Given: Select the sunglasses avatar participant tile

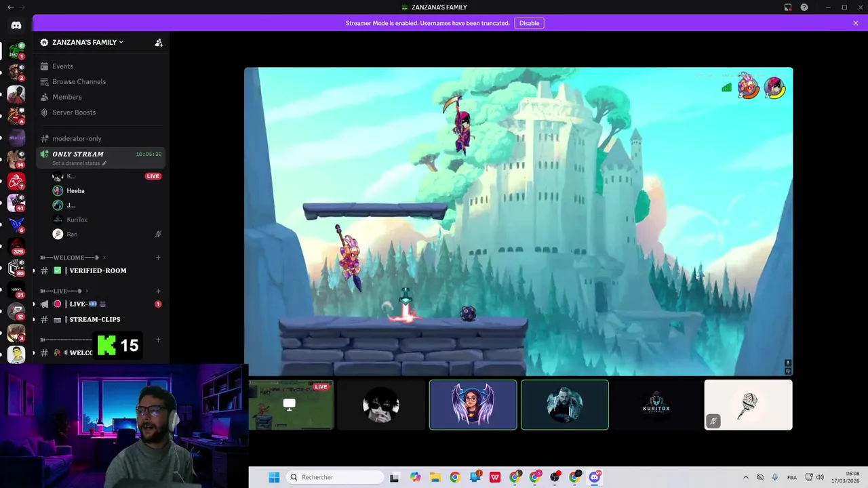Looking at the screenshot, I should pyautogui.click(x=381, y=405).
